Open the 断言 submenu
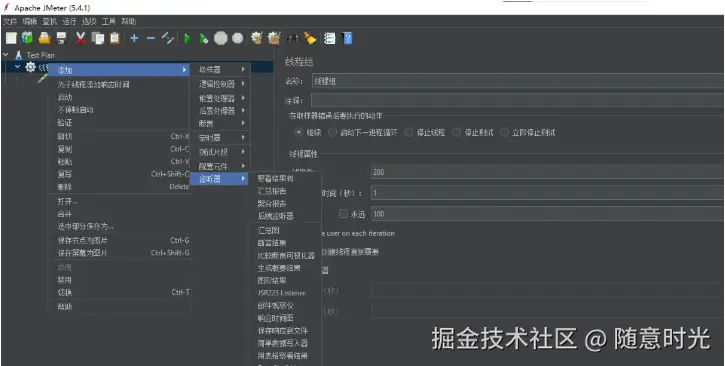This screenshot has width=725, height=366. coord(221,123)
